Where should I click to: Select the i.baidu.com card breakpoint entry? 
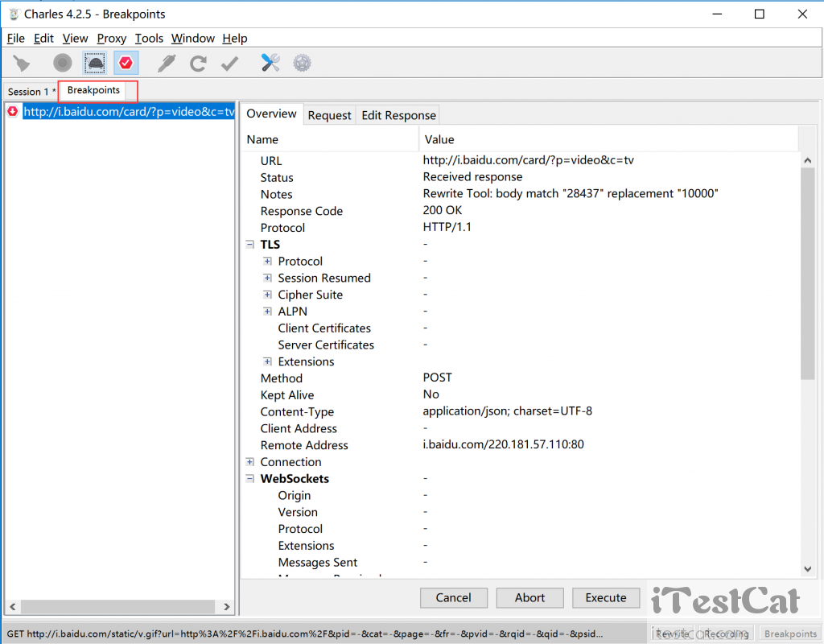(x=128, y=111)
